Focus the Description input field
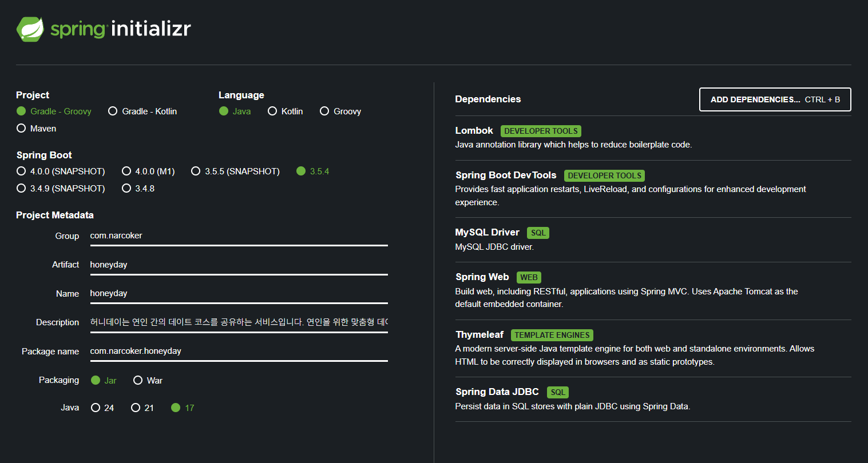 (239, 322)
